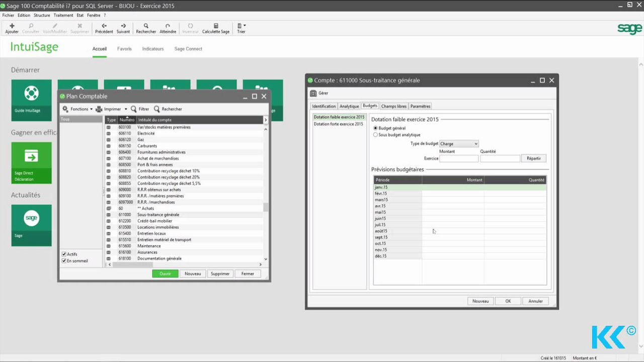The image size is (644, 362).
Task: Toggle the En sommeil checkbox
Action: click(64, 261)
